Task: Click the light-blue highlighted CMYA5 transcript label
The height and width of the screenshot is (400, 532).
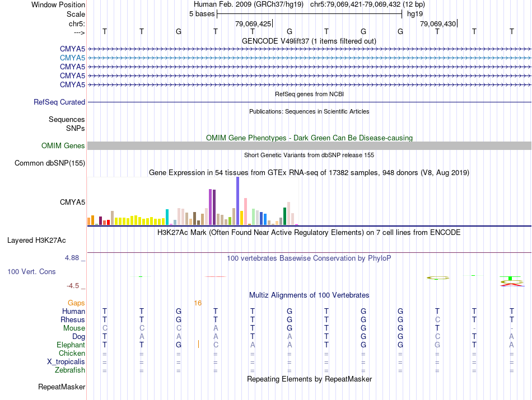Action: click(72, 58)
